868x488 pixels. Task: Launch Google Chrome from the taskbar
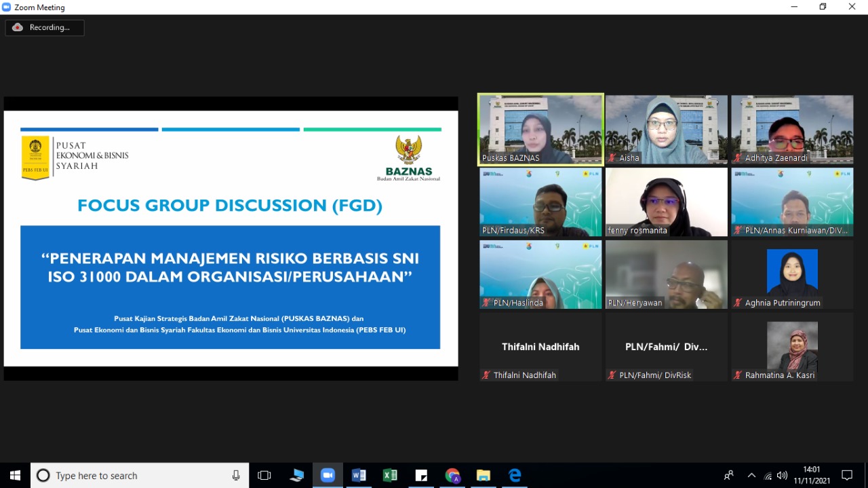coord(452,475)
